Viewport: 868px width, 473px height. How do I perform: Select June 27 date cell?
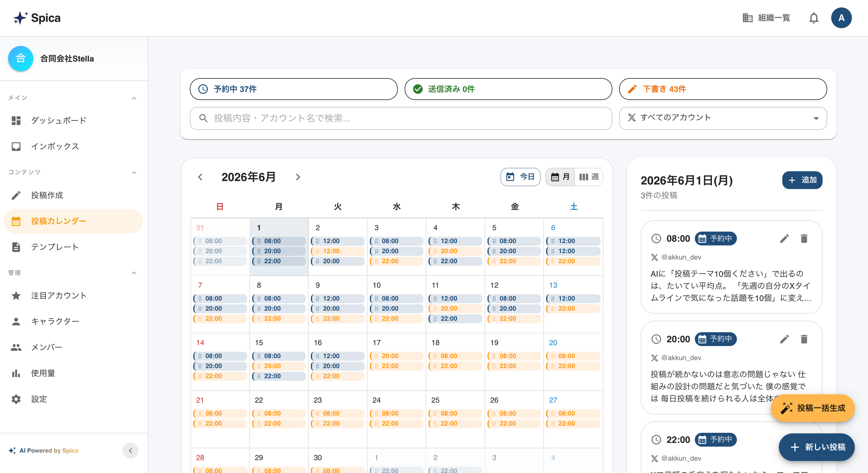pos(573,419)
